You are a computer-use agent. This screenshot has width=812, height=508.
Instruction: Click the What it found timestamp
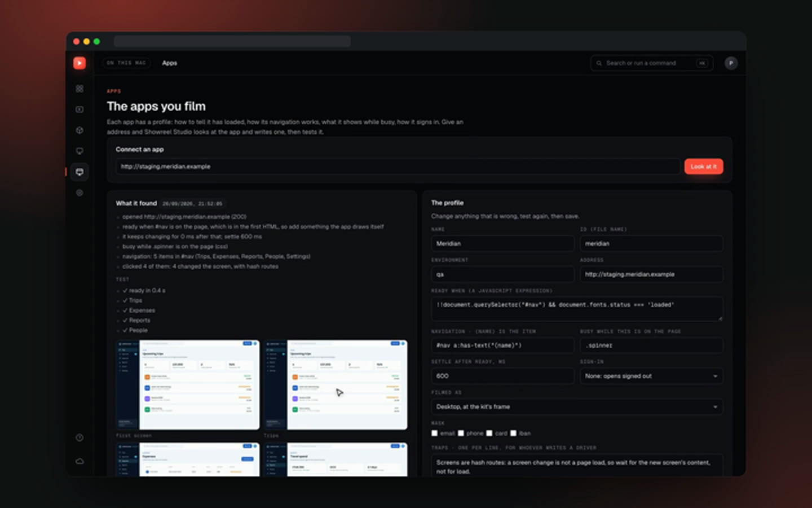click(x=192, y=204)
